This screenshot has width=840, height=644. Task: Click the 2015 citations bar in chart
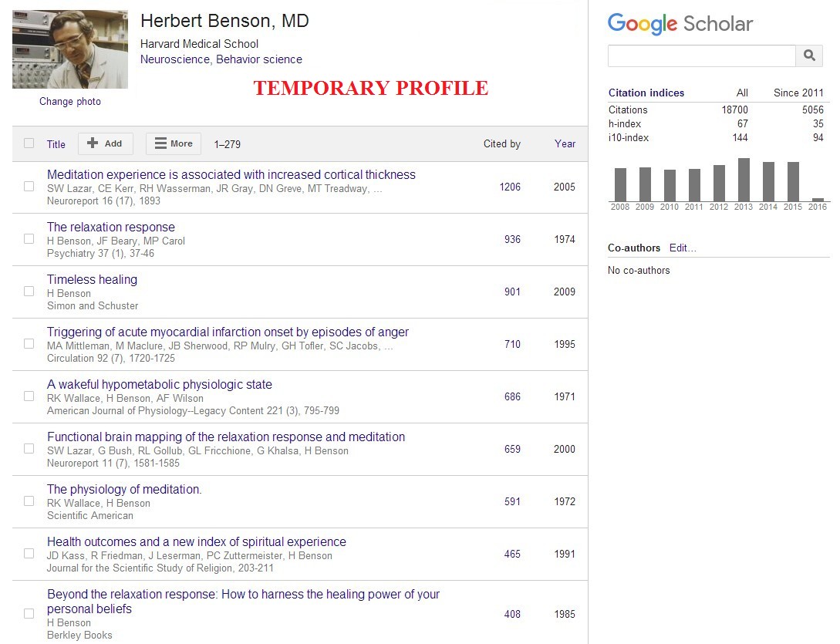coord(793,181)
